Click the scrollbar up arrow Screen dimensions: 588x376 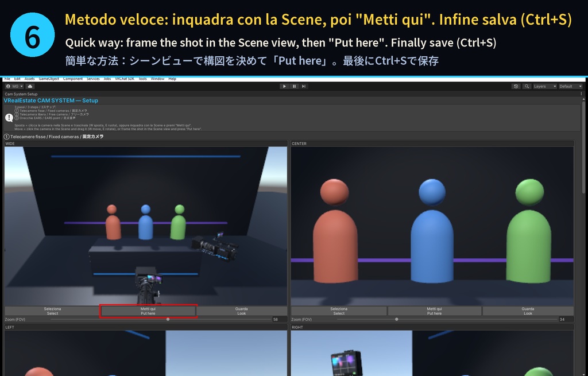pos(583,99)
